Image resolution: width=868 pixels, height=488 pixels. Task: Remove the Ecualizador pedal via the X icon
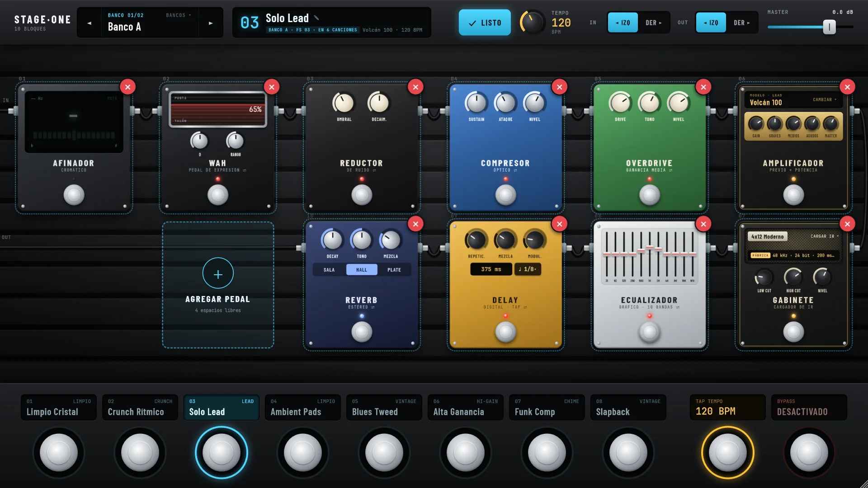[703, 224]
